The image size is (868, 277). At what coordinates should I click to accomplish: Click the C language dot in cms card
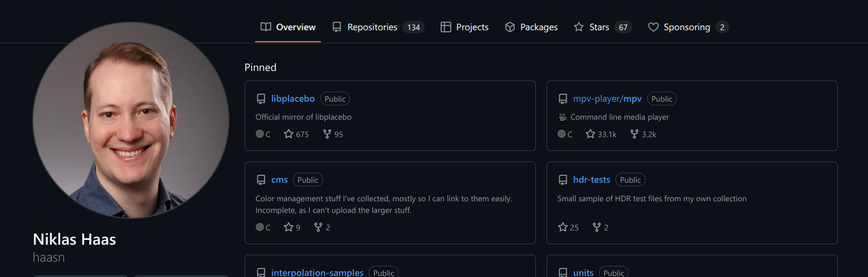point(259,227)
